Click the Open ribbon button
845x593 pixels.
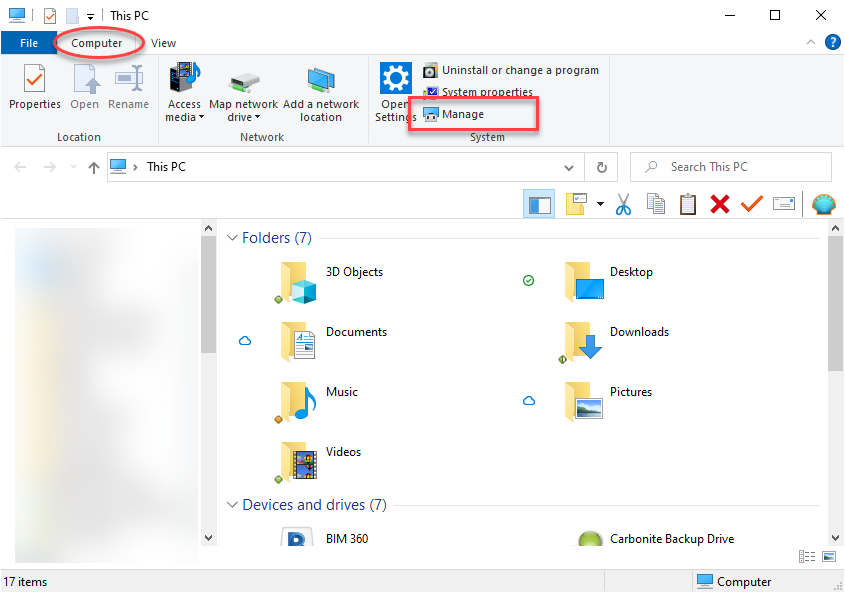click(x=85, y=87)
